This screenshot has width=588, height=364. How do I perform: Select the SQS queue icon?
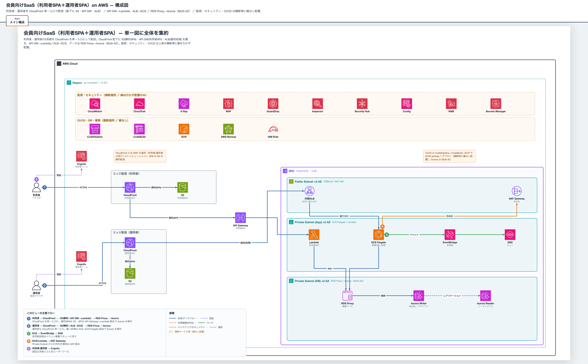coord(510,234)
